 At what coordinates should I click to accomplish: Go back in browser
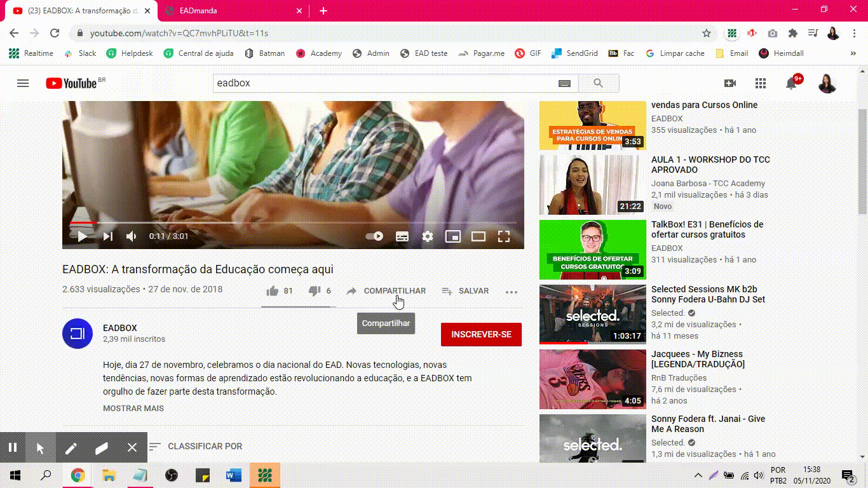click(14, 33)
